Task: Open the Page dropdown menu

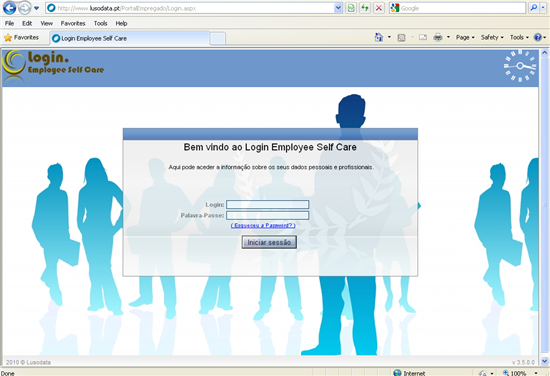Action: (465, 37)
